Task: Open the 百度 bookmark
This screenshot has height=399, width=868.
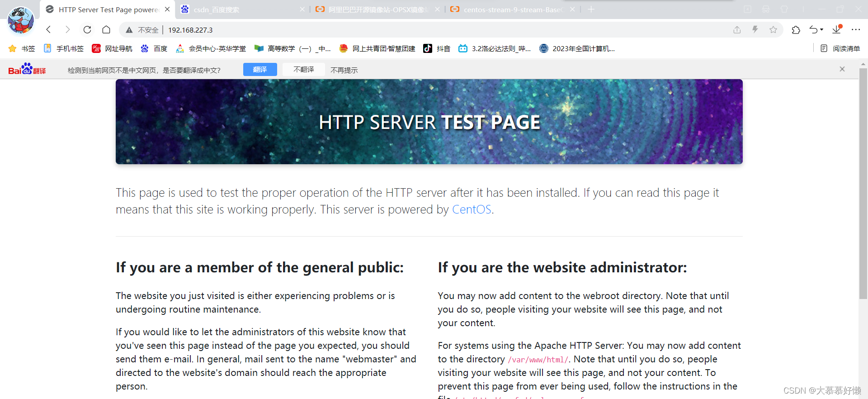Action: point(154,48)
